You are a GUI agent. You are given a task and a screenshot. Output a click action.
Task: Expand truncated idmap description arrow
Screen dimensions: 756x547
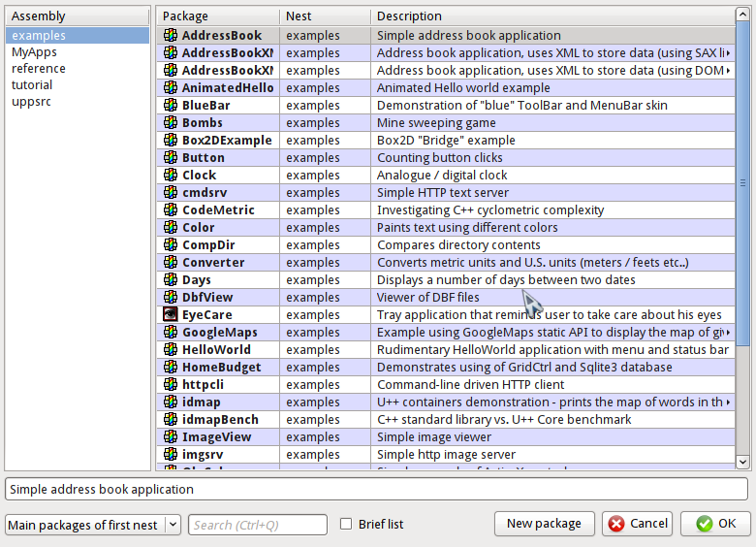[x=728, y=402]
